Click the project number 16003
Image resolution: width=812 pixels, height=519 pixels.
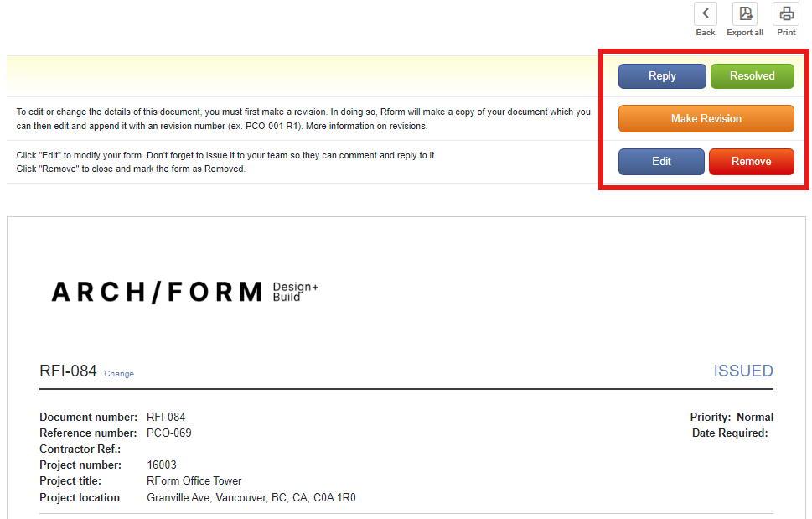coord(162,465)
